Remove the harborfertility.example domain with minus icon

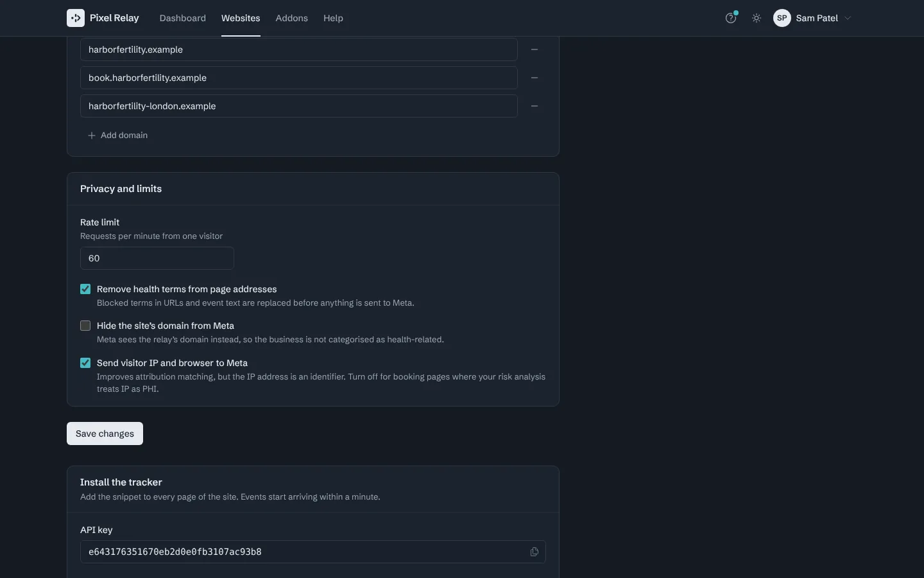pos(535,49)
